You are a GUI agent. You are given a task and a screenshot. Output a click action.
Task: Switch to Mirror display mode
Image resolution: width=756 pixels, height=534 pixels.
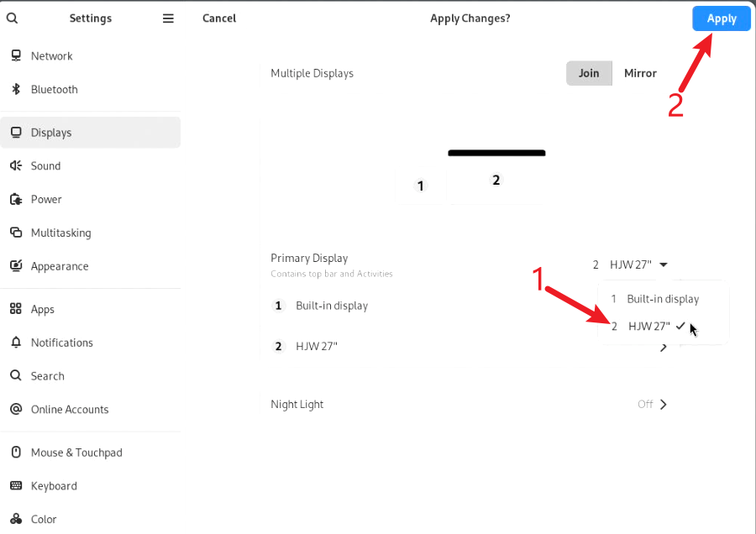[x=640, y=73]
